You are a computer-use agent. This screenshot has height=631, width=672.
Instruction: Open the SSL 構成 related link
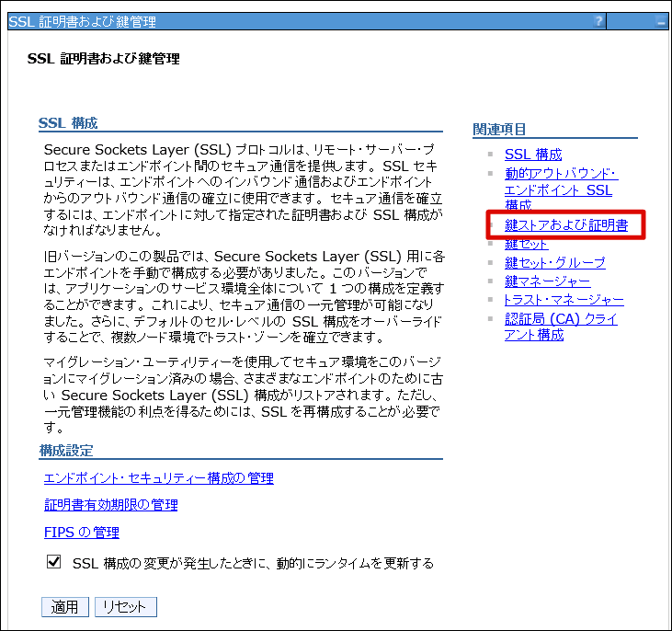(x=533, y=155)
